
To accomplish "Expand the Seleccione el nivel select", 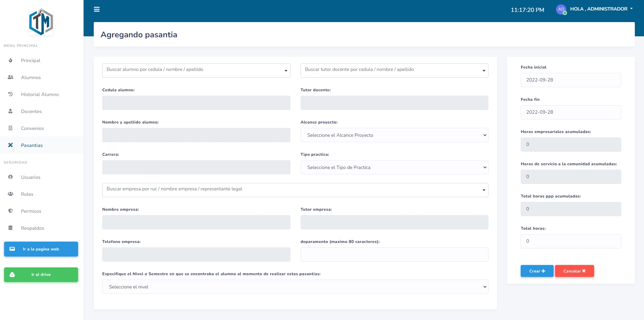I will point(295,287).
